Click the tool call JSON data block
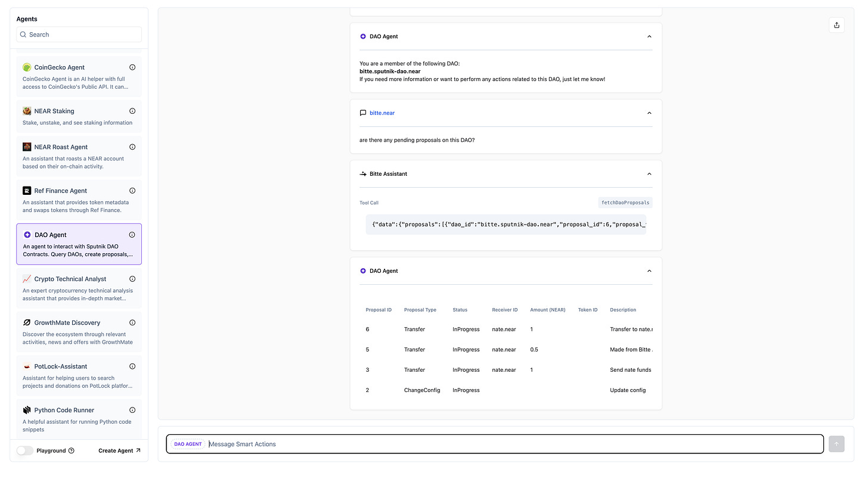The width and height of the screenshot is (868, 485). [506, 225]
